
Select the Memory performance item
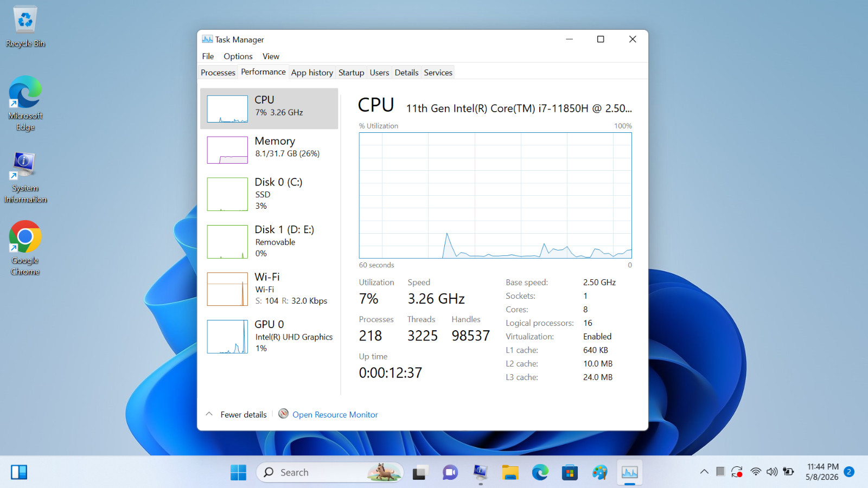tap(269, 150)
